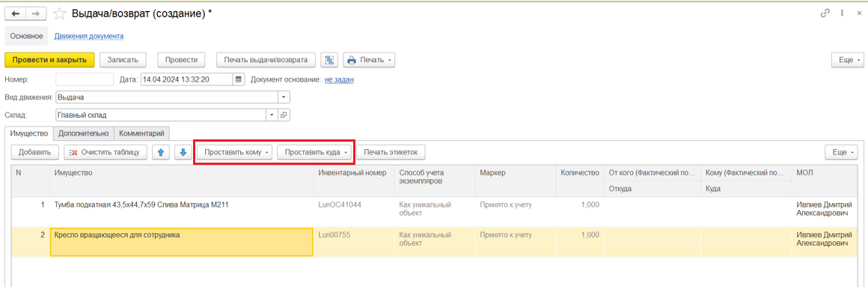This screenshot has width=868, height=287.
Task: Switch to the Дополнительно tab
Action: pos(84,133)
